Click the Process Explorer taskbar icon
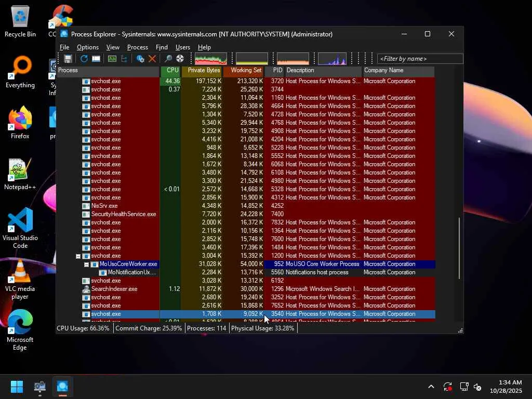The width and height of the screenshot is (532, 399). click(62, 387)
